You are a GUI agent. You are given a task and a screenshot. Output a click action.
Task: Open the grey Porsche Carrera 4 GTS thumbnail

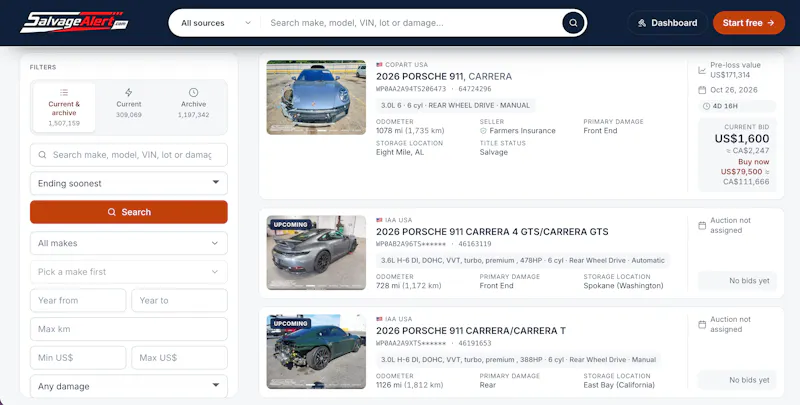point(316,252)
